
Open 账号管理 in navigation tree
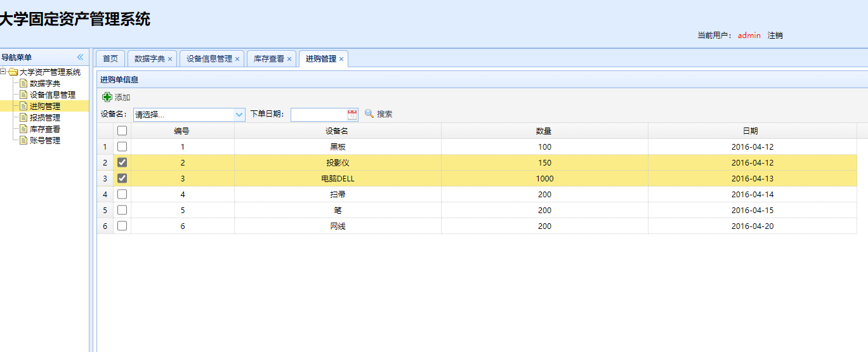[44, 140]
